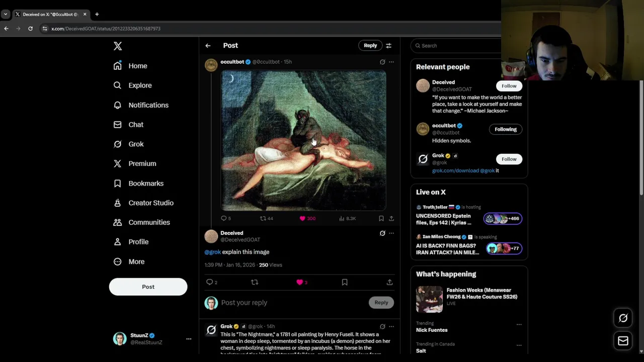This screenshot has width=644, height=362.
Task: Open floating Grok button at right
Action: point(623,318)
